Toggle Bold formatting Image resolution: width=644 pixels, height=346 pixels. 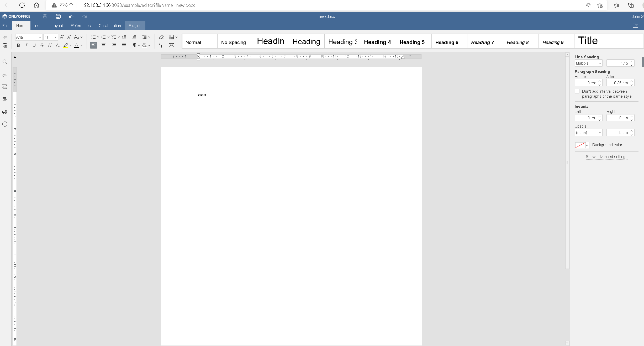point(18,45)
